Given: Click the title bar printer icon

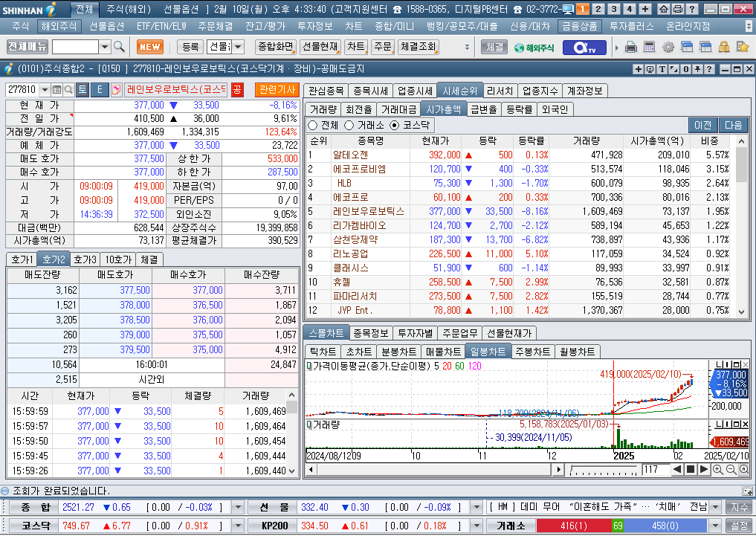Looking at the screenshot, I should 677,9.
